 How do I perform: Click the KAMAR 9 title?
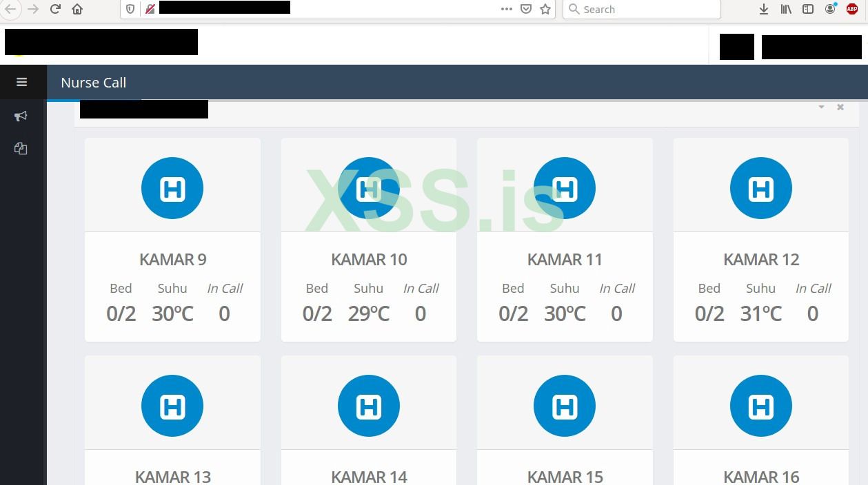pyautogui.click(x=172, y=260)
